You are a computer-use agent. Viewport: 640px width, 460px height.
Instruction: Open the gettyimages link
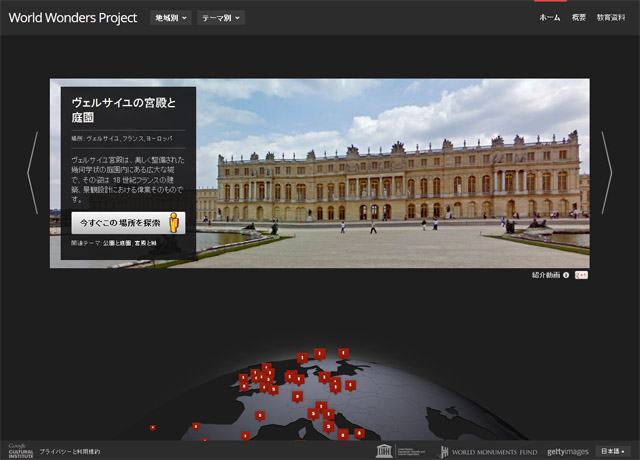[568, 452]
